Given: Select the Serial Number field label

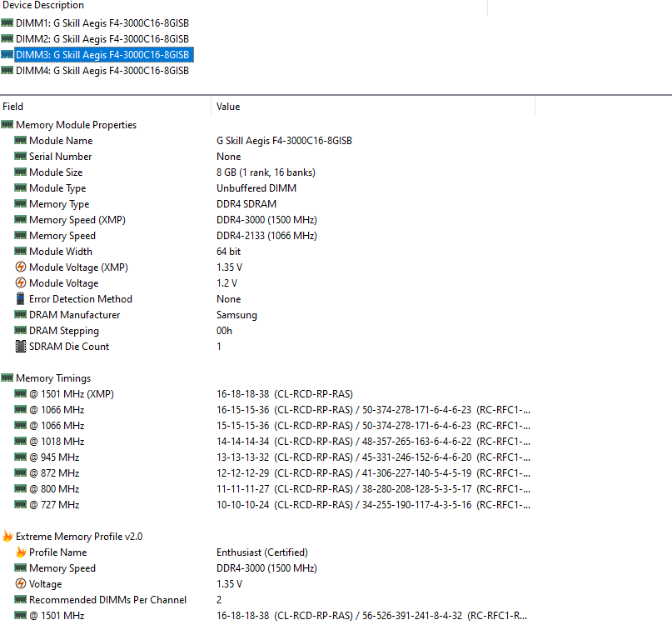Looking at the screenshot, I should pos(61,157).
